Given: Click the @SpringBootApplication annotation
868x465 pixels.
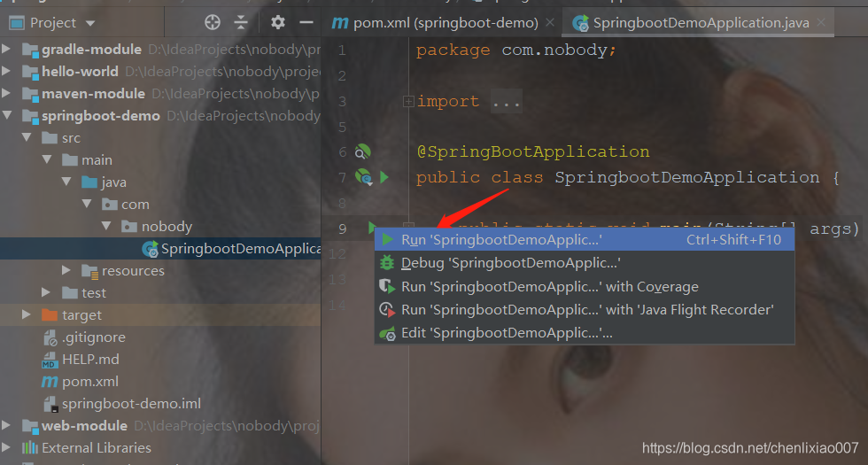Looking at the screenshot, I should tap(533, 151).
